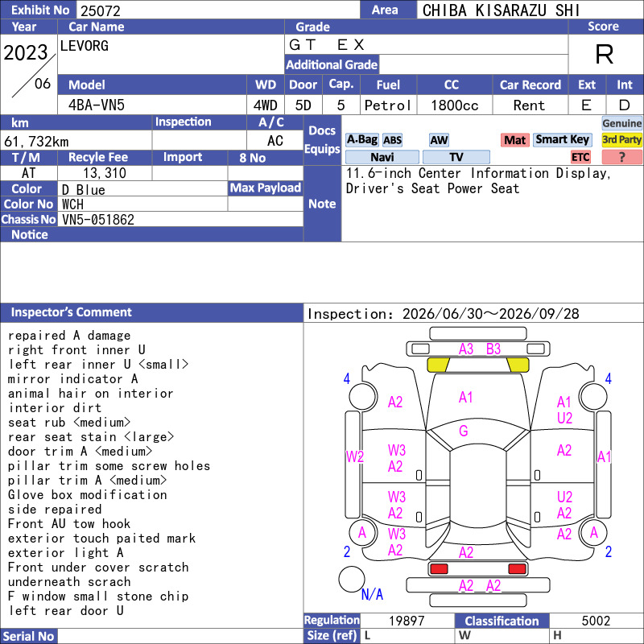Click the Notice header bar

[151, 234]
